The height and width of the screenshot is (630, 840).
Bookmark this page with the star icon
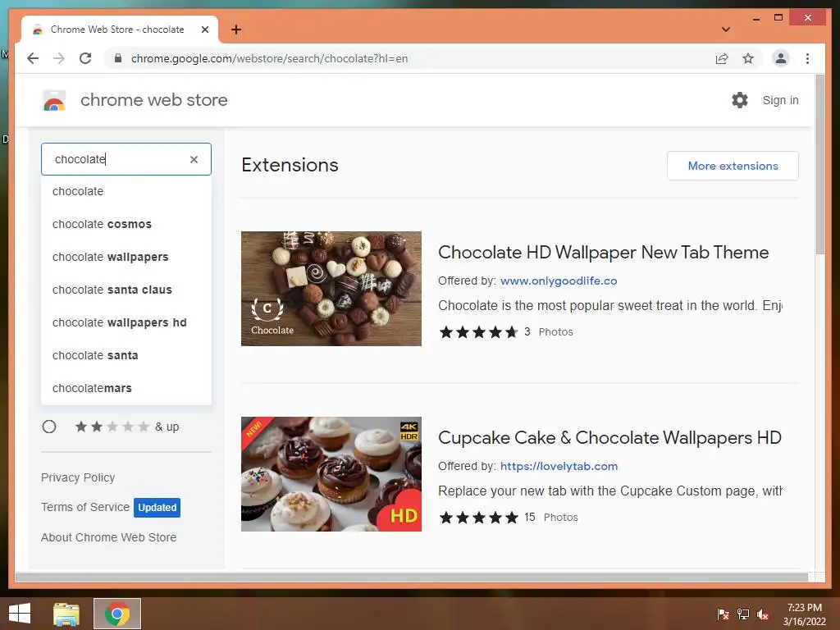(x=748, y=58)
